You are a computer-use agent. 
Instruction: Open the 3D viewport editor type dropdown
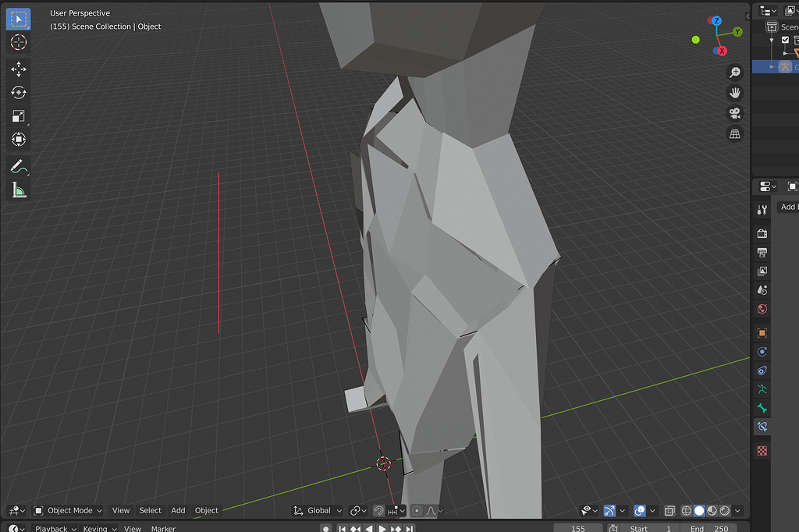pos(17,511)
